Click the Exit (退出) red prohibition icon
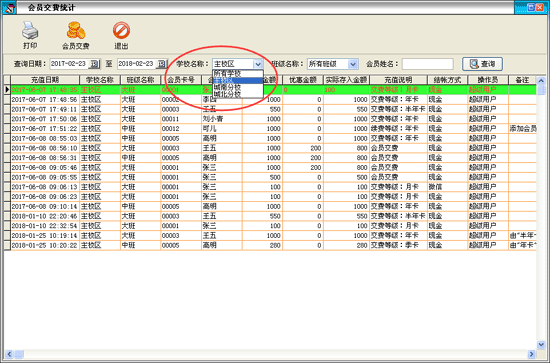 (121, 31)
